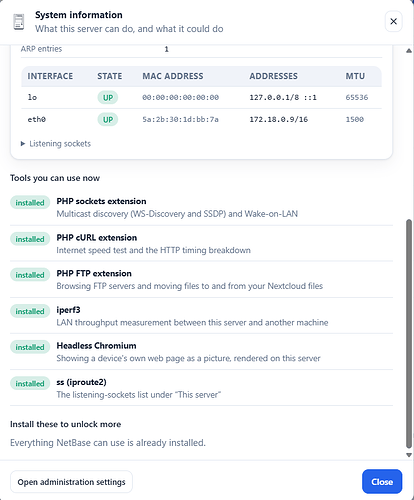414x500 pixels.
Task: Click the Headless Chromium title
Action: point(96,346)
